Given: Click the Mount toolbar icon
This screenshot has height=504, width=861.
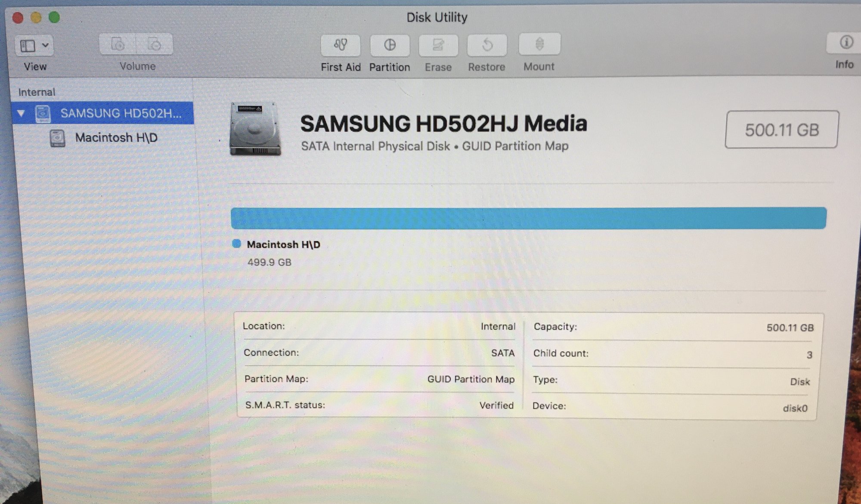Looking at the screenshot, I should (539, 44).
